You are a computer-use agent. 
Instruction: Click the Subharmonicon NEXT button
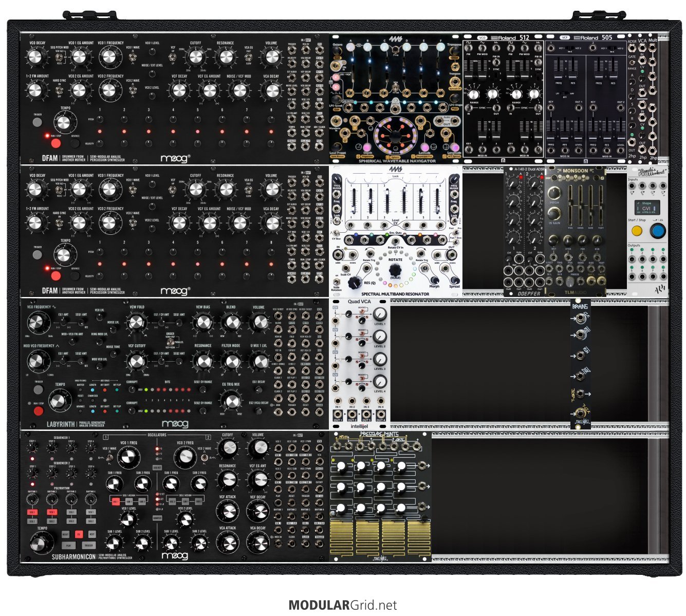[91, 534]
